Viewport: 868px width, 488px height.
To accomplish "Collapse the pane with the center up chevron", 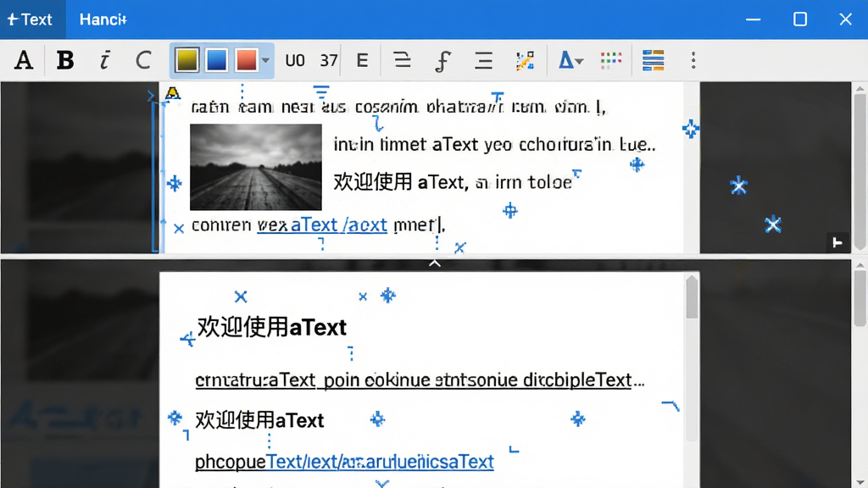I will (x=435, y=263).
